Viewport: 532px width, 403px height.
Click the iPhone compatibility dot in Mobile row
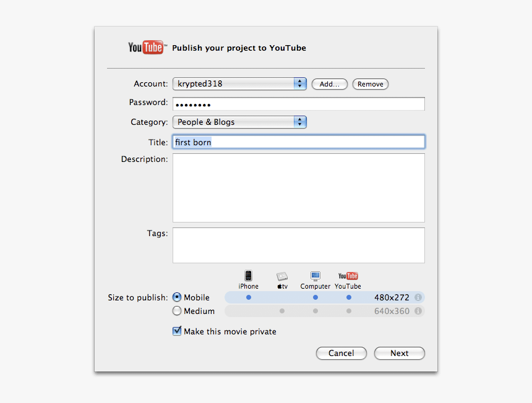pyautogui.click(x=249, y=297)
